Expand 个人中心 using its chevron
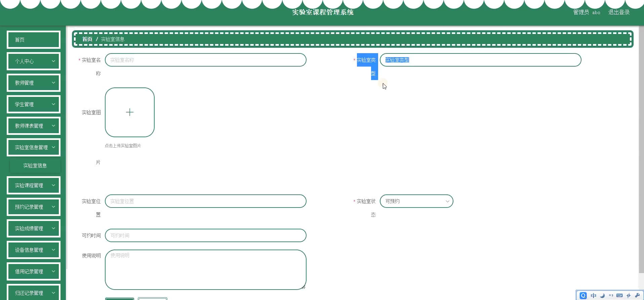 53,61
